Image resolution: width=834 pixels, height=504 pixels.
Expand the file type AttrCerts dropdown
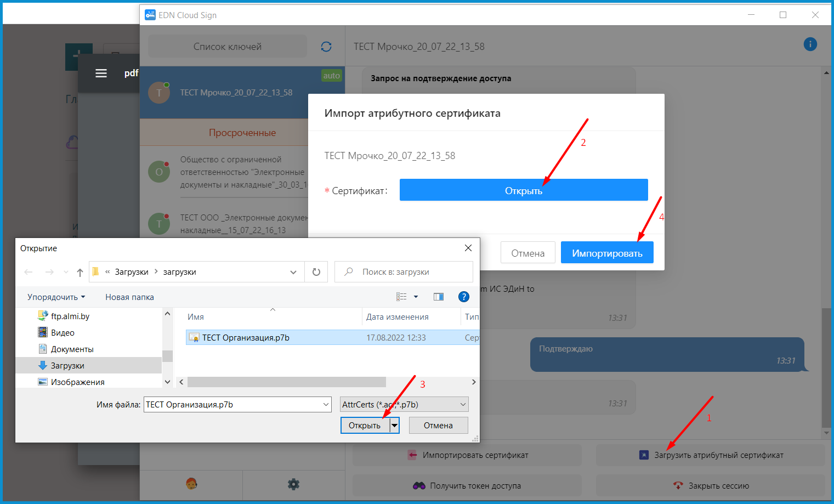[463, 405]
